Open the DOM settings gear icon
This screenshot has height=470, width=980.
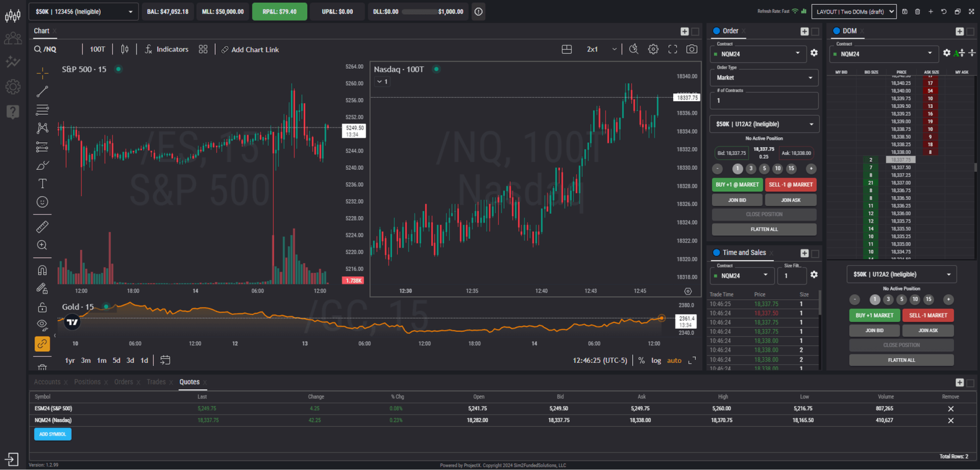coord(947,53)
